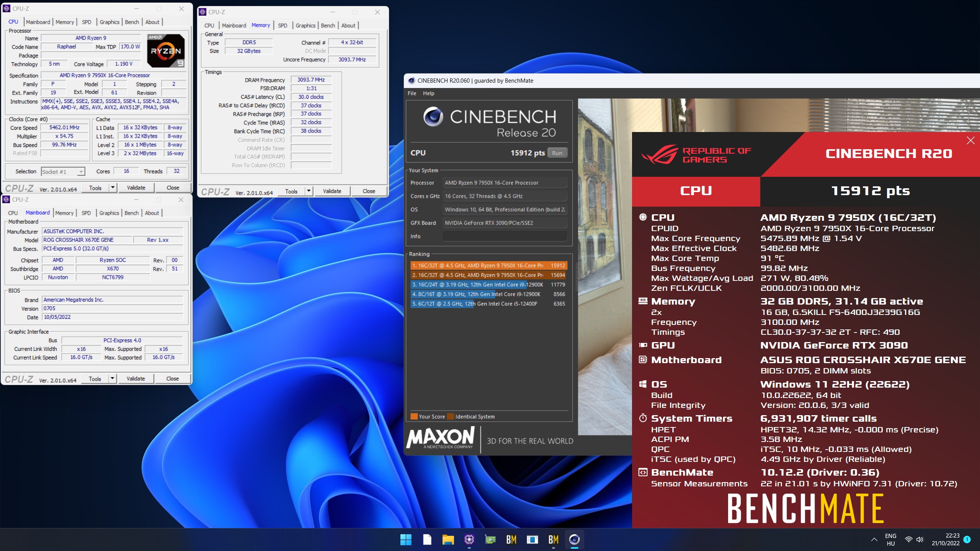Click the Identical System legend swatch
This screenshot has width=980, height=551.
click(x=451, y=416)
